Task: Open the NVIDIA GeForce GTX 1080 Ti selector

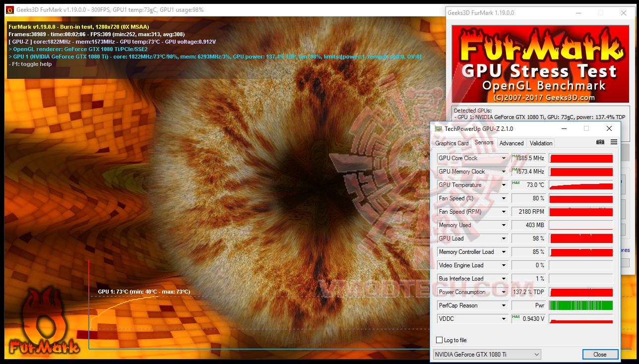Action: click(x=487, y=354)
